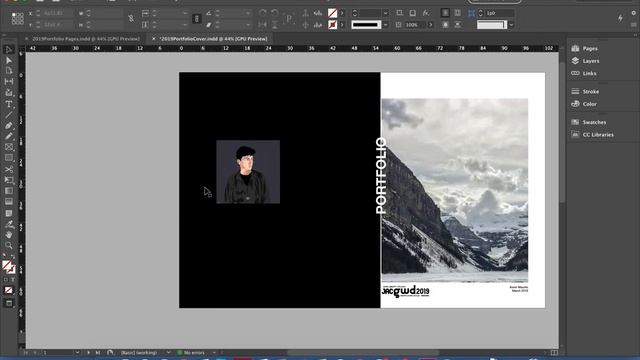Open the preflight profile dropdown in status bar
This screenshot has height=360, width=640.
pyautogui.click(x=168, y=353)
